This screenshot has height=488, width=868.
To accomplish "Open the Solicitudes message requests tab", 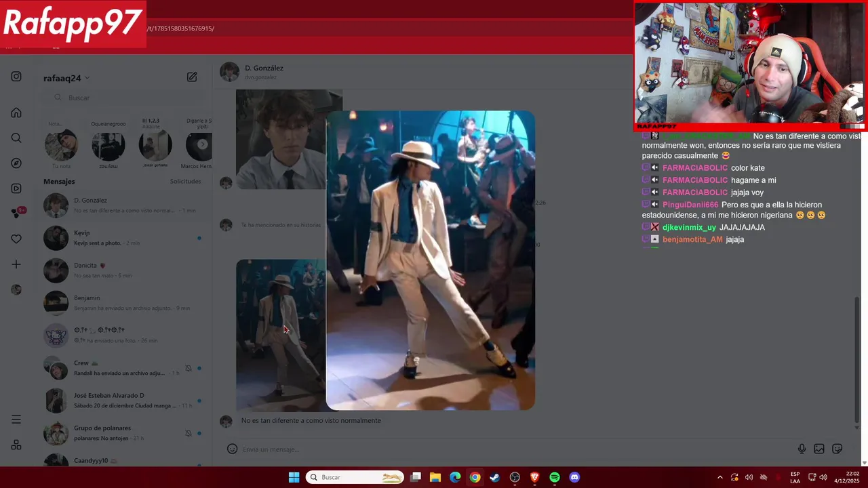I will [185, 181].
